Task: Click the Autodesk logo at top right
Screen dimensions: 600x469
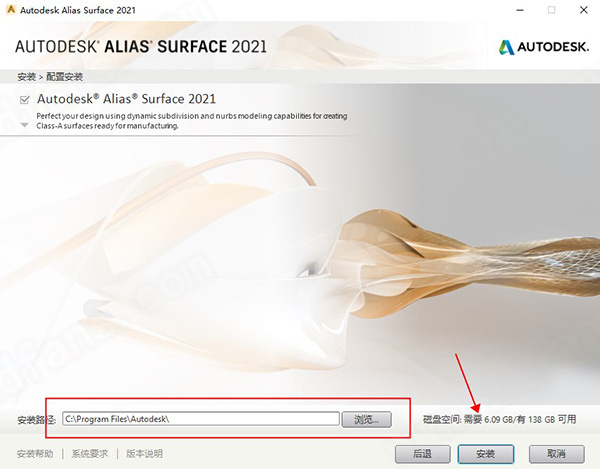Action: 544,47
